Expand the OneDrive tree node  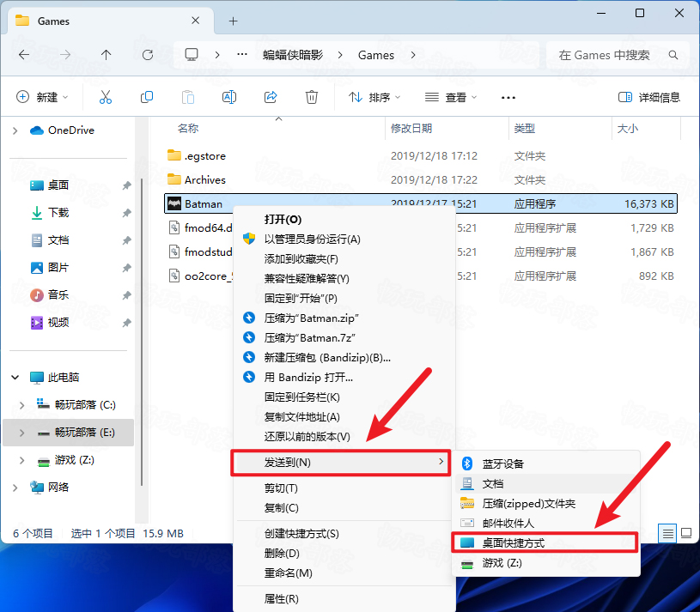point(15,130)
